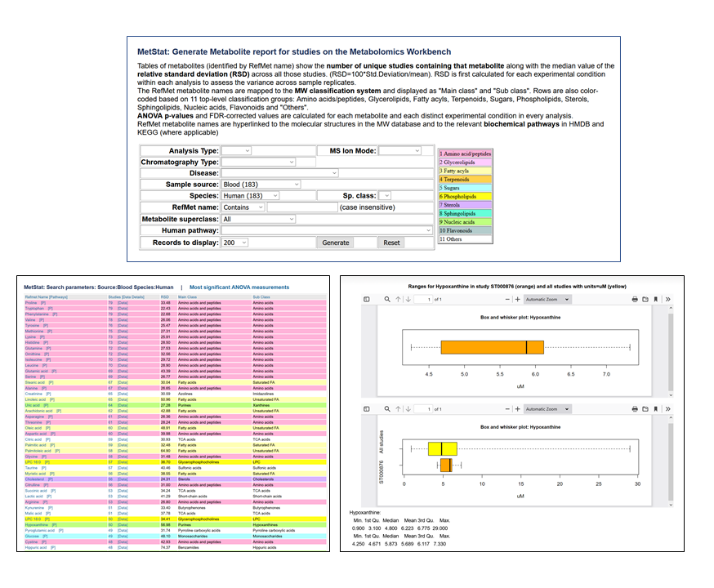Image resolution: width=714 pixels, height=588 pixels.
Task: Print the lower All studies plot
Action: [635, 409]
